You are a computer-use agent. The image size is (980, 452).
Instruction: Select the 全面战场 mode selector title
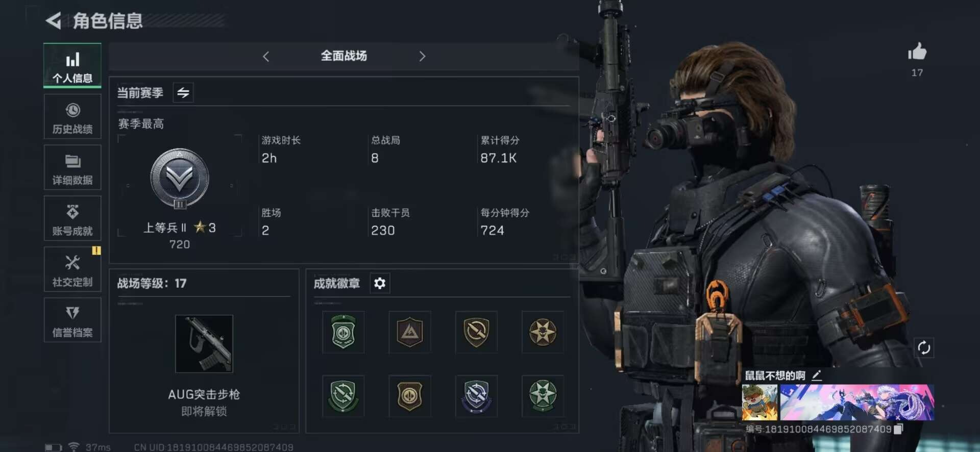[344, 56]
